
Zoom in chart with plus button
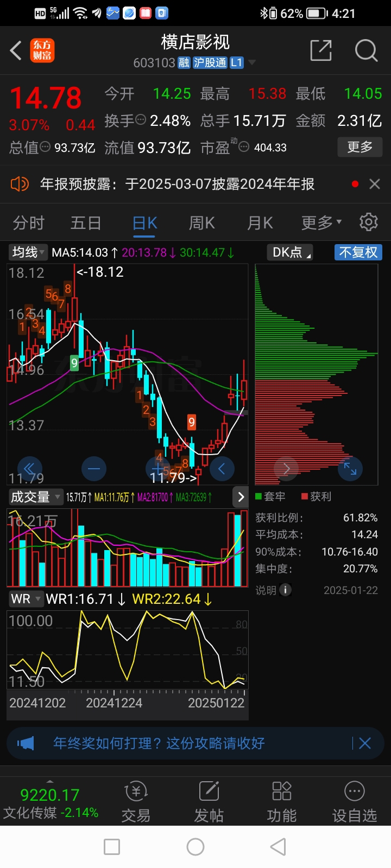click(x=157, y=469)
